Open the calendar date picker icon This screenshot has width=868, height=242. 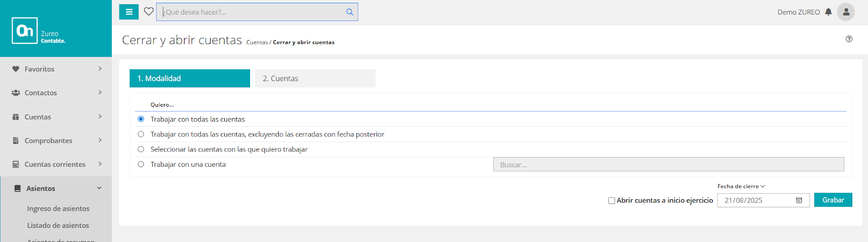pyautogui.click(x=799, y=200)
